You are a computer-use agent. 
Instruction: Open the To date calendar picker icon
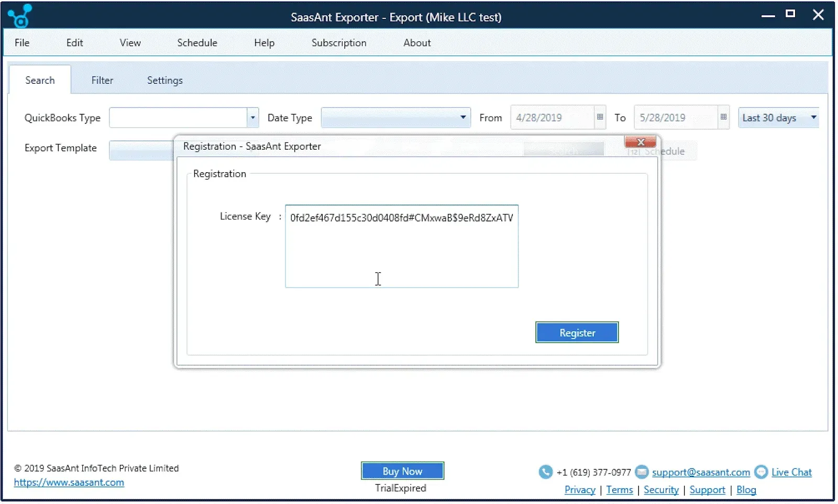[723, 117]
